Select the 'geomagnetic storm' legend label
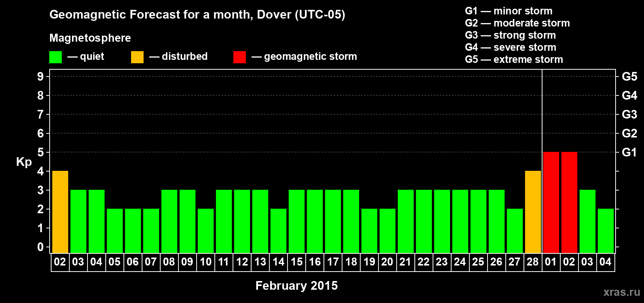The image size is (644, 303). click(x=310, y=56)
